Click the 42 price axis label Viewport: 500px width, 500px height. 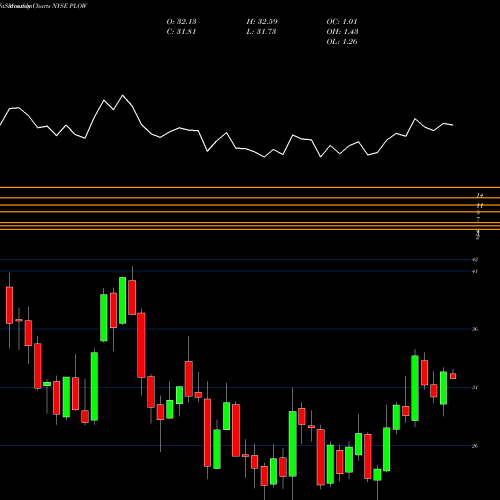pyautogui.click(x=475, y=259)
